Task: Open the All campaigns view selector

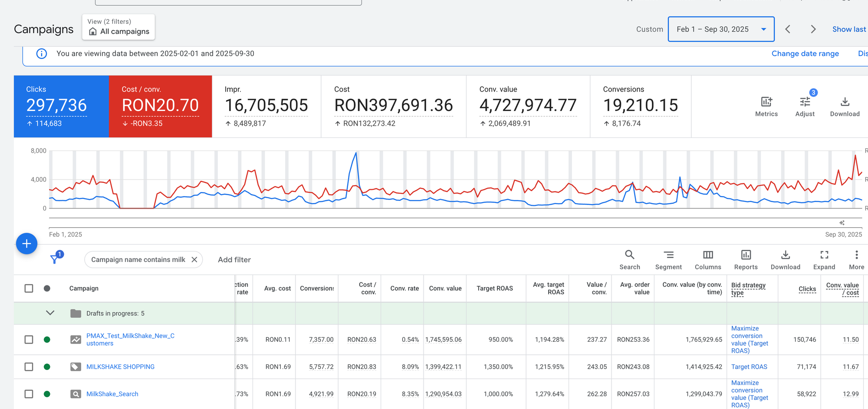Action: click(118, 27)
